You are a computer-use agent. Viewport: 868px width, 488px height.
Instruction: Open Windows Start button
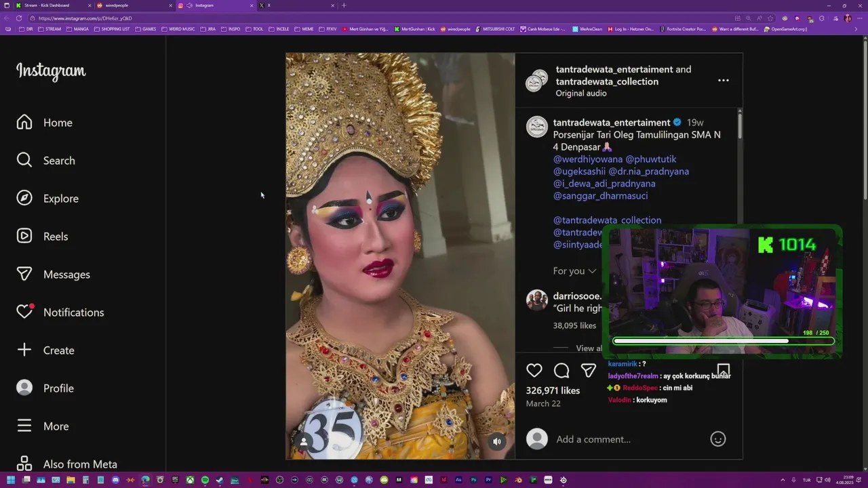[x=11, y=480]
